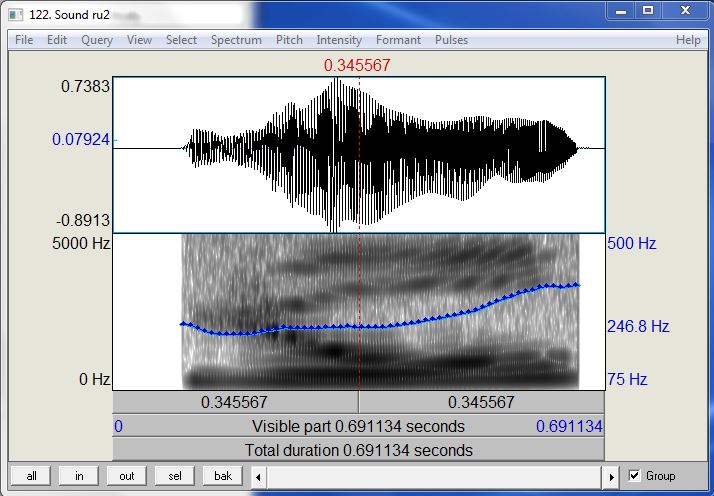Open the Intensity menu
The width and height of the screenshot is (714, 496).
(339, 40)
